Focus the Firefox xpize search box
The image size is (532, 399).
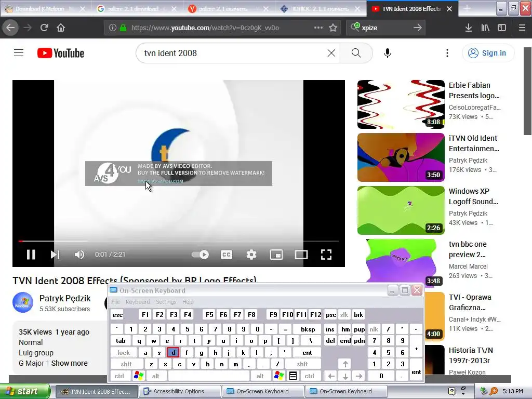pos(386,28)
